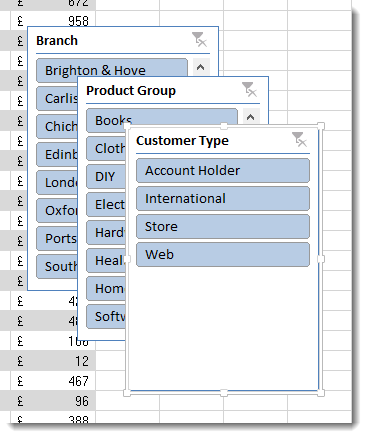Viewport: 367px width, 438px height.
Task: Select the Carlisle branch item
Action: pyautogui.click(x=57, y=99)
